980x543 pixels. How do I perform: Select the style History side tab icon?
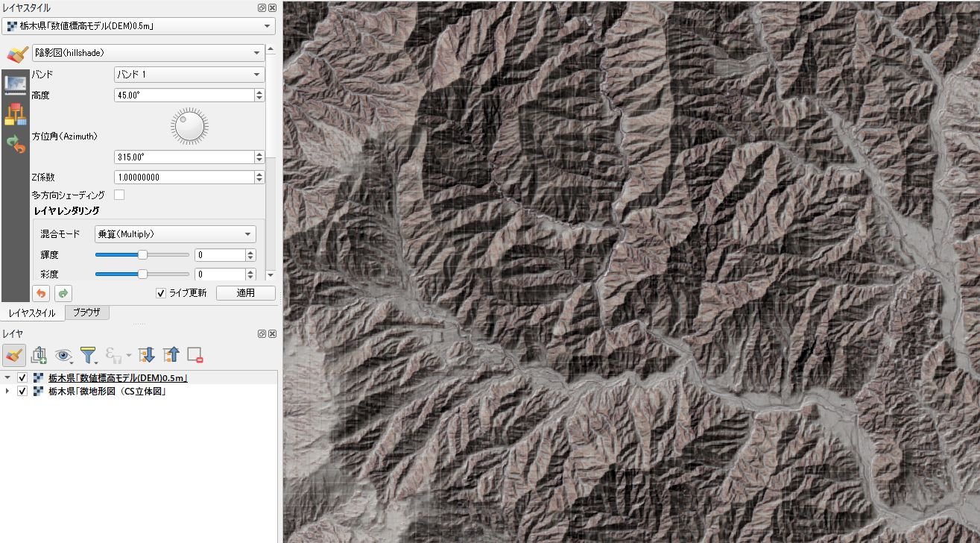[15, 144]
